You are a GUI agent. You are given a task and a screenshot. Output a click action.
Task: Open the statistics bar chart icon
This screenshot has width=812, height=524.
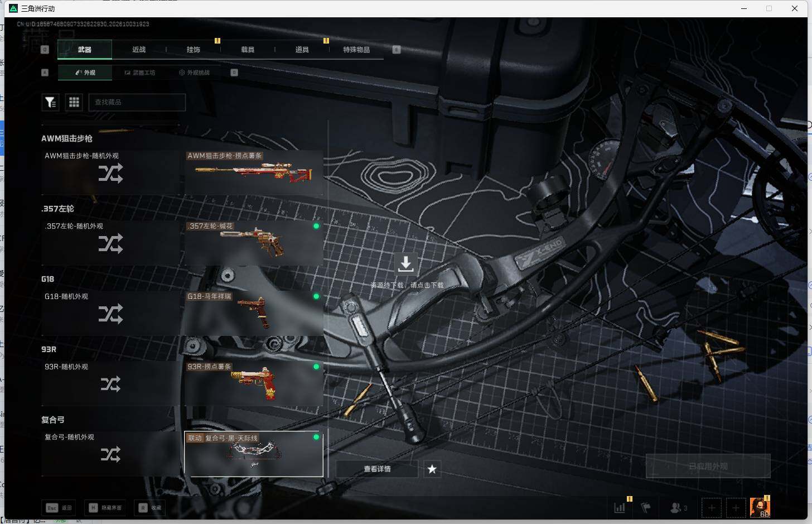[x=620, y=508]
